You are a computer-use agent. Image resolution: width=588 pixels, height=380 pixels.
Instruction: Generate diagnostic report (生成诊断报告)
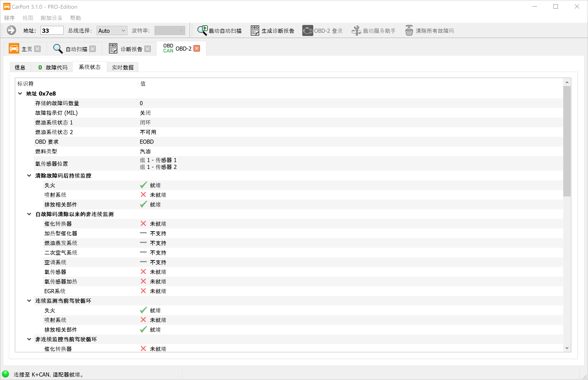(x=272, y=31)
